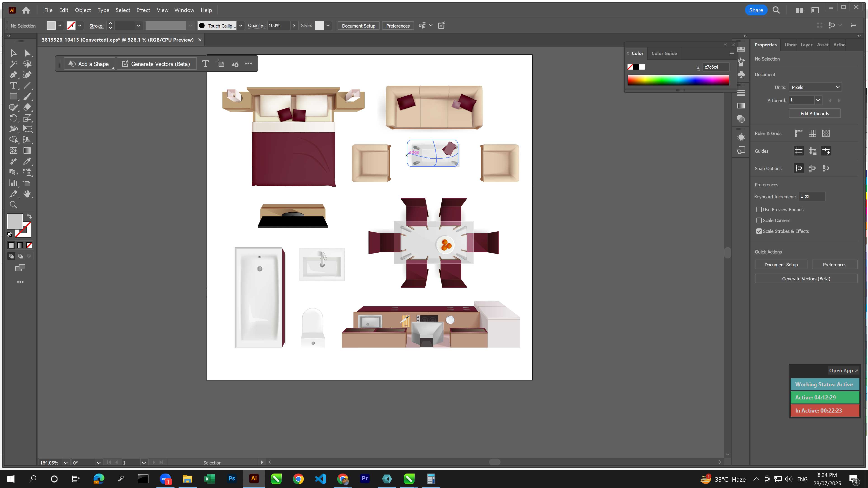Image resolution: width=868 pixels, height=488 pixels.
Task: Click Show Rulers icon in Ruler & Grids
Action: (799, 133)
